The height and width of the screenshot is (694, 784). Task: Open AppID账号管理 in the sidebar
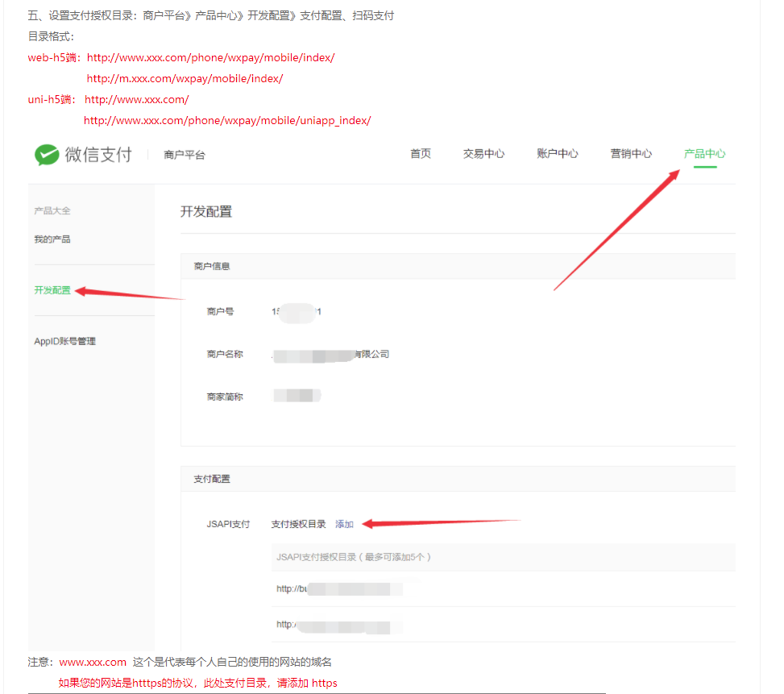64,341
